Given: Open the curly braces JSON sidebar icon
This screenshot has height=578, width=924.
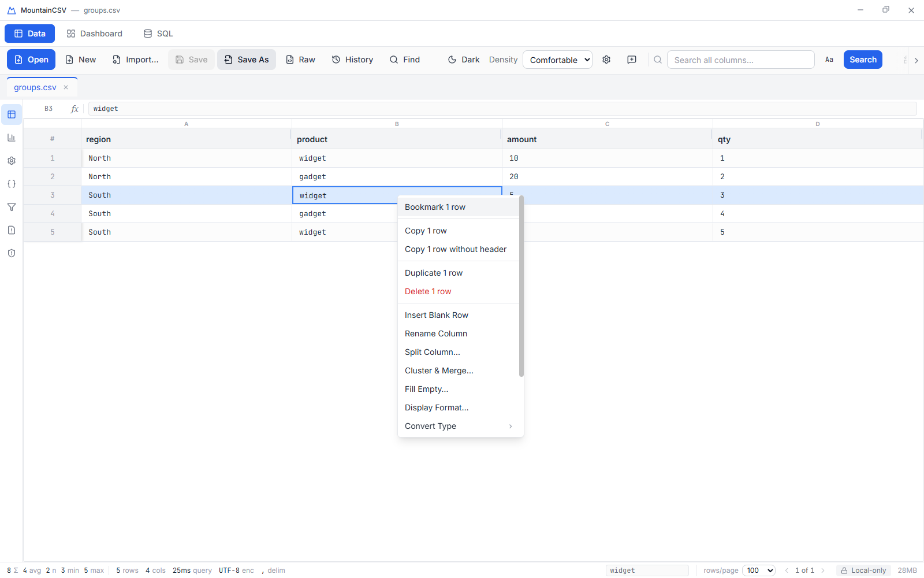Looking at the screenshot, I should [x=12, y=184].
